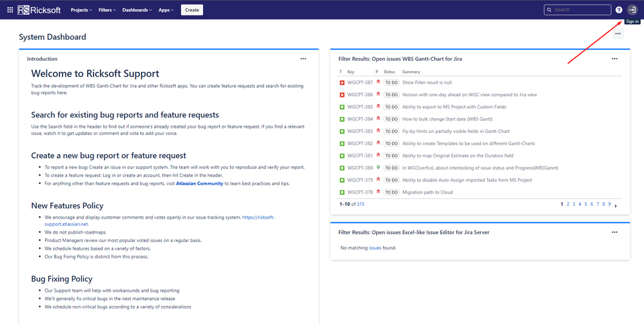Open summary 'Show Filter result is null'
Viewport: 644px width, 324px height.
pos(427,83)
